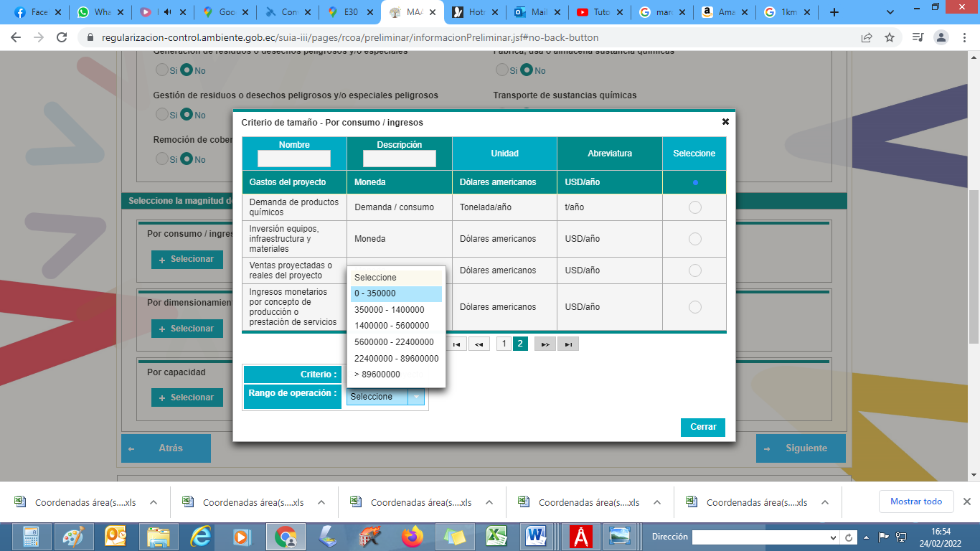The height and width of the screenshot is (551, 980).
Task: Go to page 1 of the table
Action: (504, 344)
